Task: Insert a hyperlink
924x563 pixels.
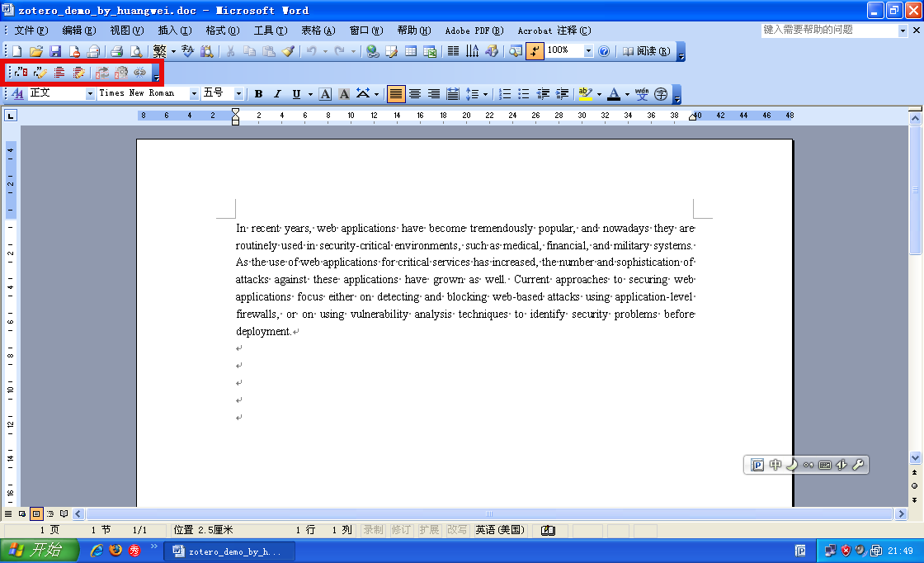Action: click(372, 51)
